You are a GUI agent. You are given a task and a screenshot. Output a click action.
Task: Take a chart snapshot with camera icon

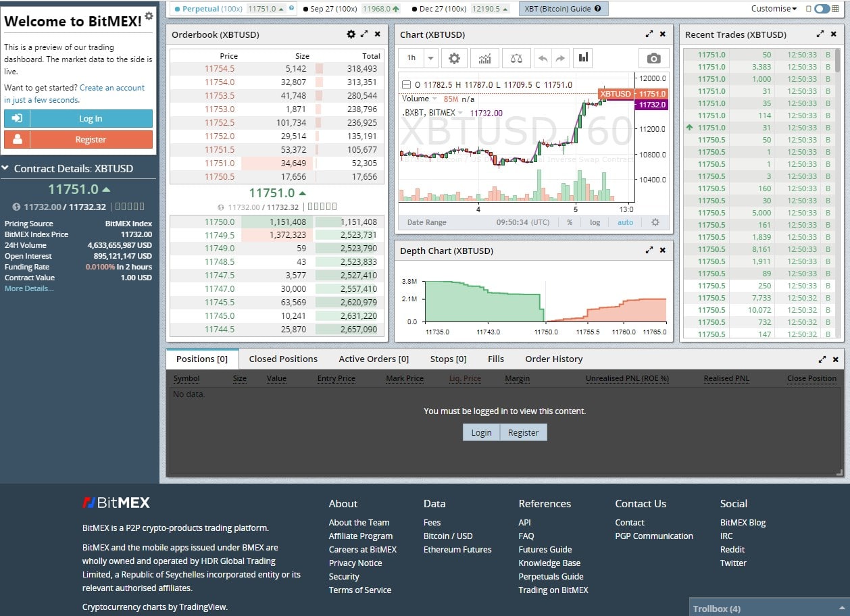[653, 58]
